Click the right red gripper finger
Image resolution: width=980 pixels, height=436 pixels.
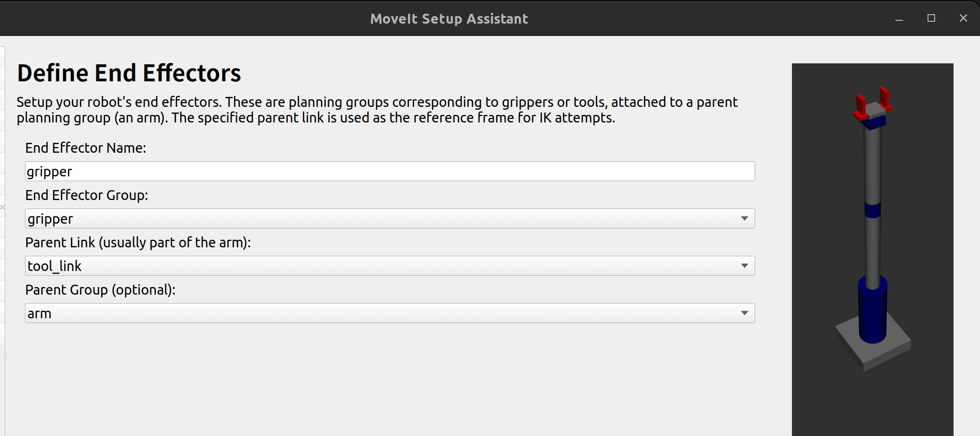tap(885, 98)
